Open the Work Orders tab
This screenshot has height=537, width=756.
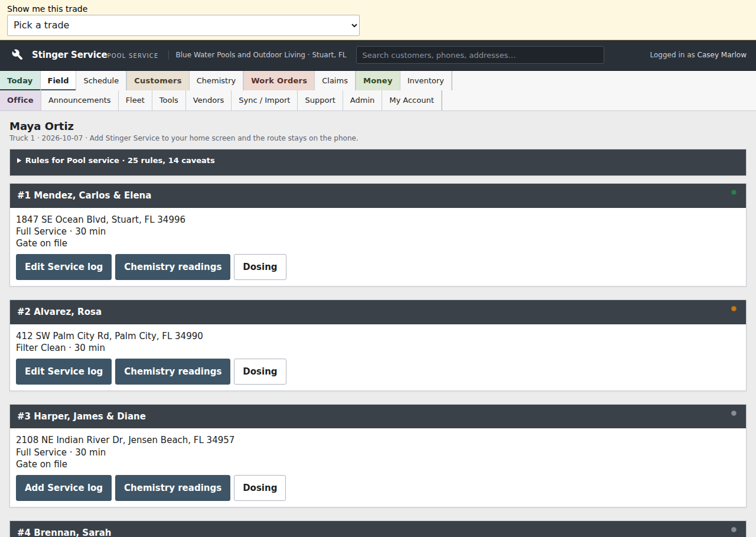tap(279, 81)
